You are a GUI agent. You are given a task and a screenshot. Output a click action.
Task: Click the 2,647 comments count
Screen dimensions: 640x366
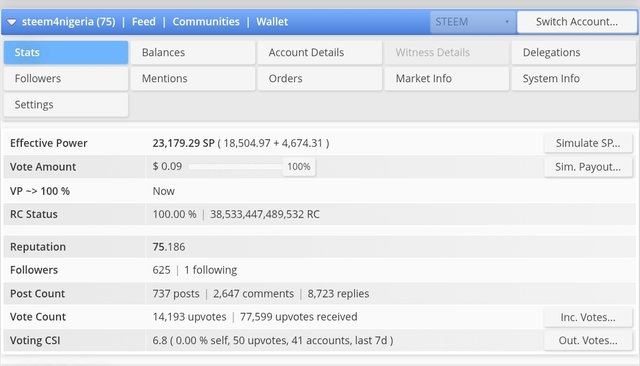pyautogui.click(x=253, y=294)
